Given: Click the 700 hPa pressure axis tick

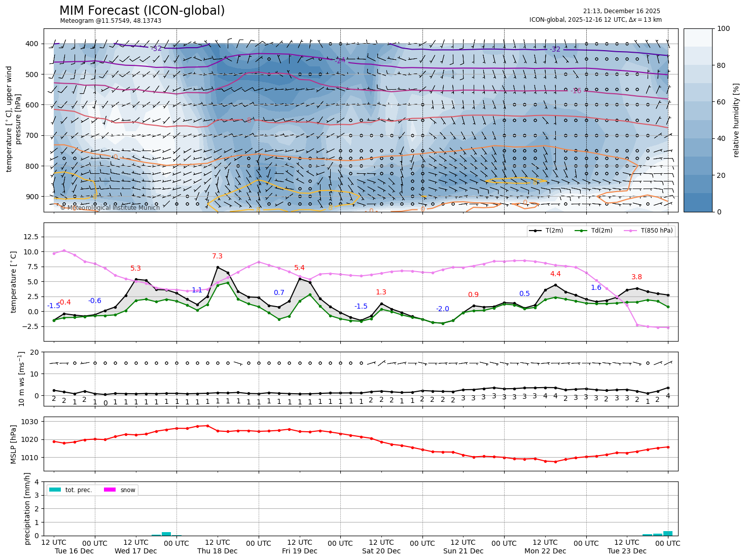Looking at the screenshot, I should coord(32,136).
